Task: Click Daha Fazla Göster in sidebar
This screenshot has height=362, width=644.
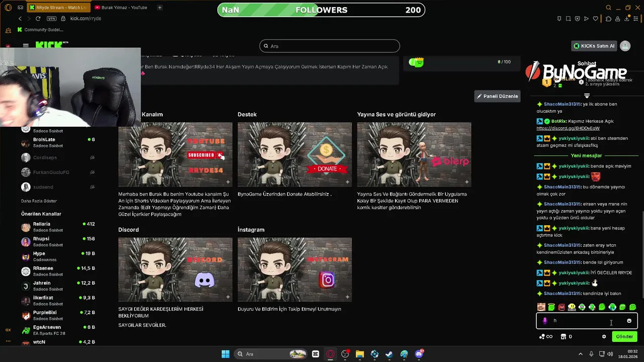Action: coord(39,201)
